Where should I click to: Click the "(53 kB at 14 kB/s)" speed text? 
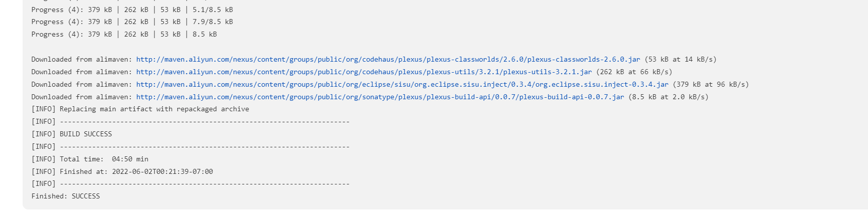[x=681, y=60]
